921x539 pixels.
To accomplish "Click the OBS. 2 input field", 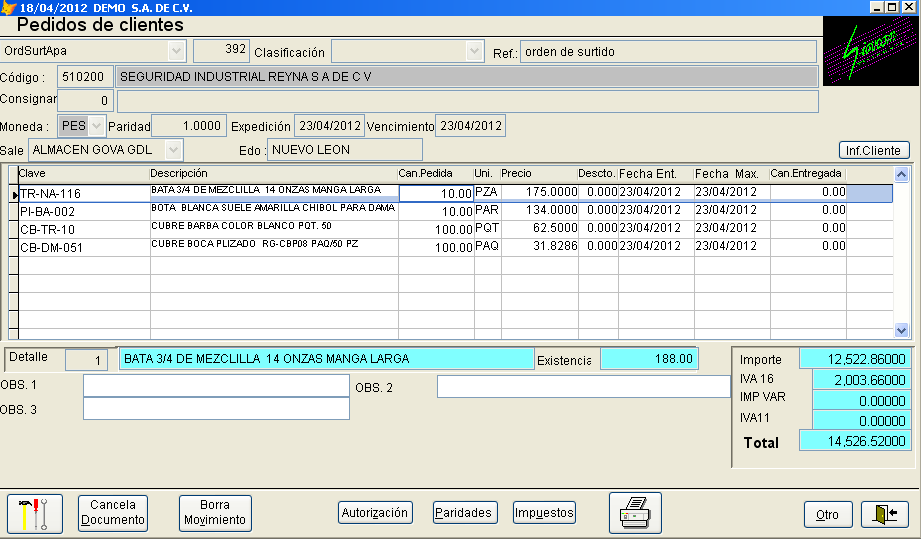I will pos(583,386).
